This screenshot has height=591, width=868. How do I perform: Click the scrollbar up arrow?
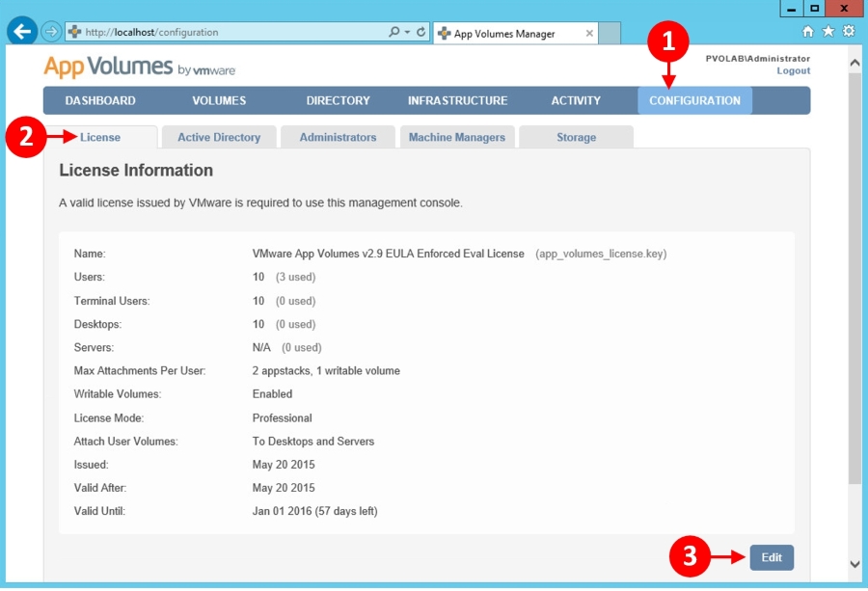(855, 63)
